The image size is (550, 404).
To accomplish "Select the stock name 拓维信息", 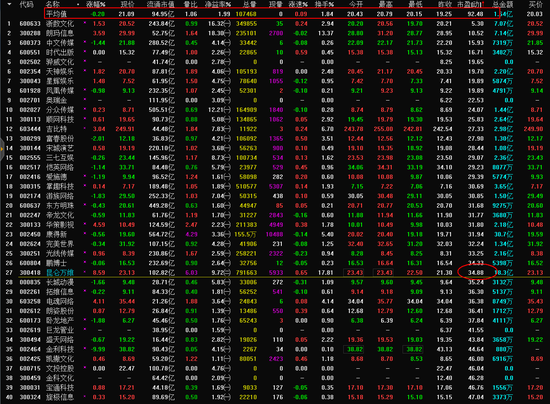I will [x=60, y=292].
